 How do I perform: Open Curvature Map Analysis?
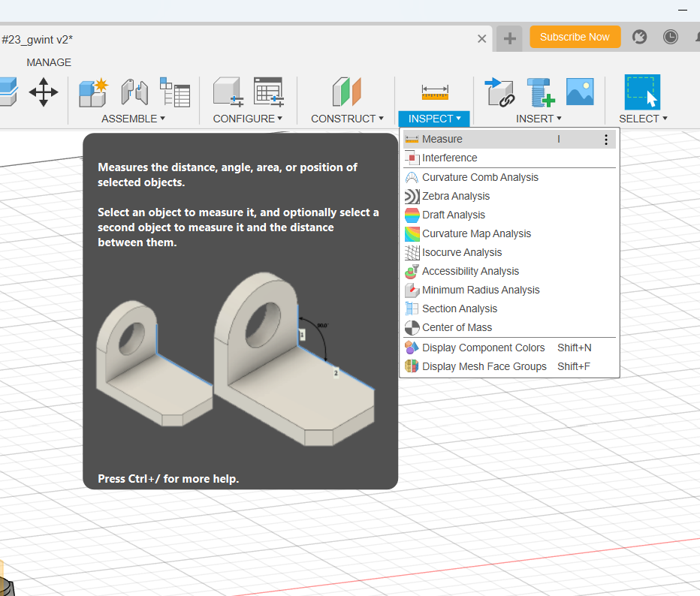(x=509, y=233)
